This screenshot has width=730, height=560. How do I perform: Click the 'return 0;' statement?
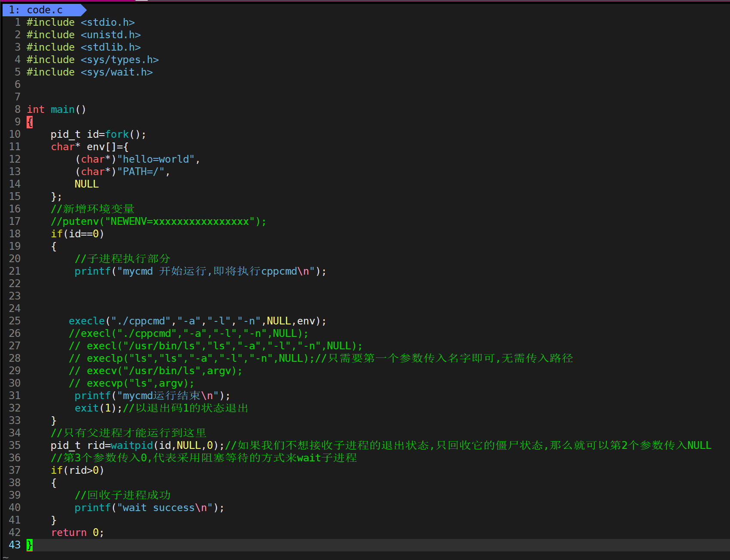pyautogui.click(x=77, y=533)
